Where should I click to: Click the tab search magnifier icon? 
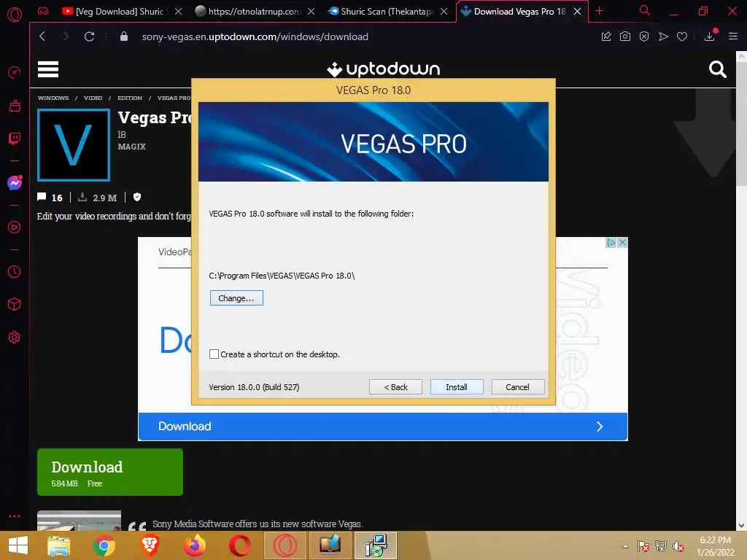[x=645, y=10]
